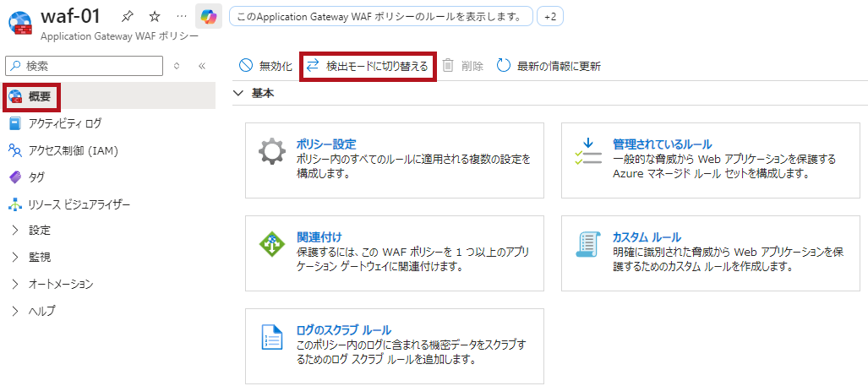Click the 関連付け diamond gateway icon

coord(272,244)
